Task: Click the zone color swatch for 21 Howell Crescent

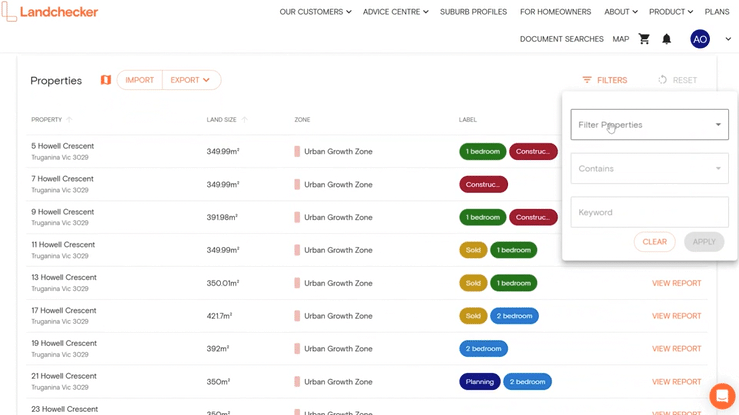Action: [x=297, y=382]
